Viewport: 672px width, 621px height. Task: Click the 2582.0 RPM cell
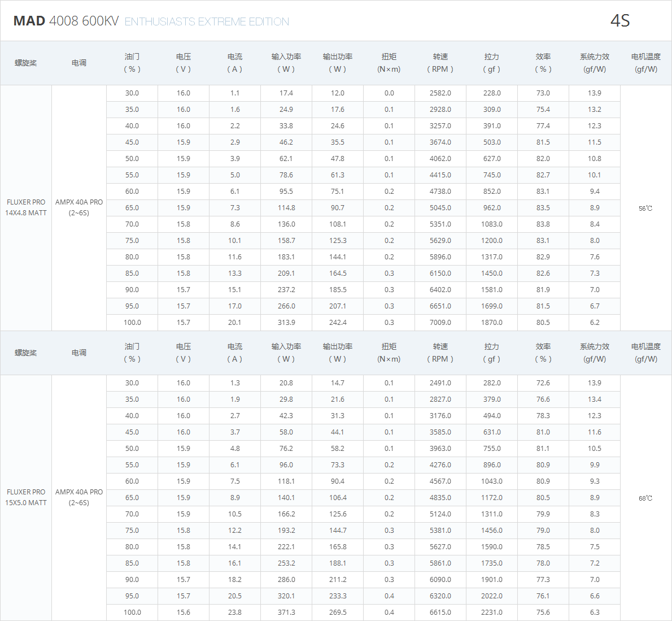440,93
